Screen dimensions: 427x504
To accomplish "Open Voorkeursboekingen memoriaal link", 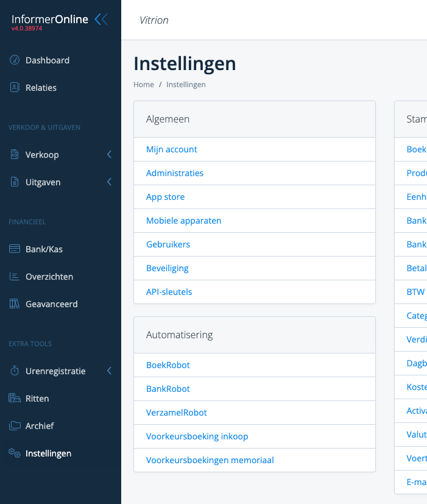I will (210, 460).
